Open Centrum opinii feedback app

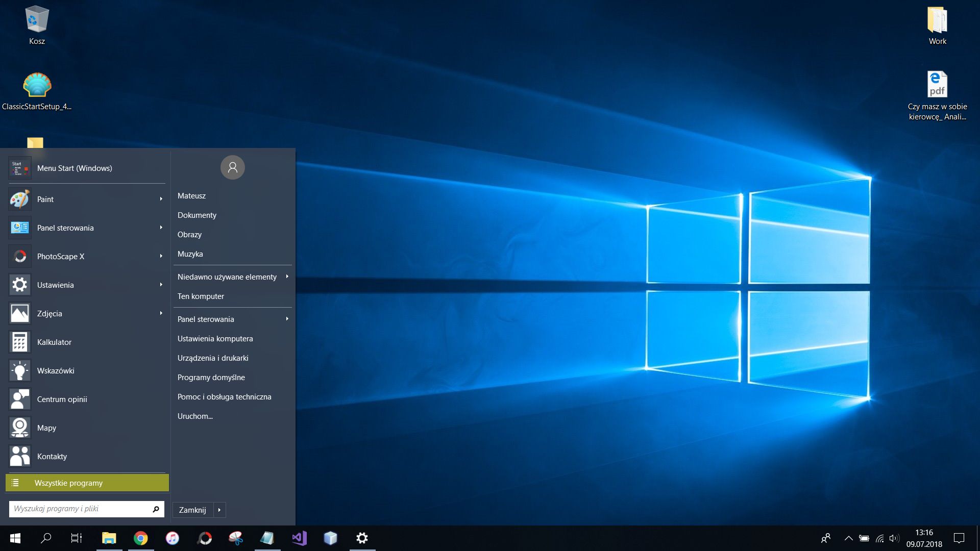click(62, 399)
